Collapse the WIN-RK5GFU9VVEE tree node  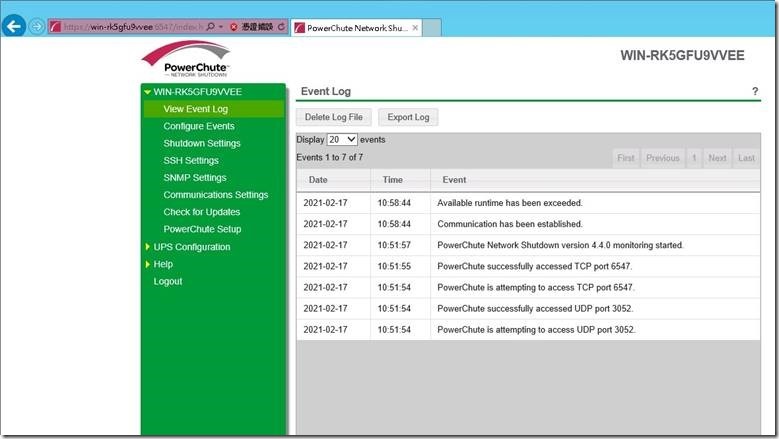[x=147, y=92]
